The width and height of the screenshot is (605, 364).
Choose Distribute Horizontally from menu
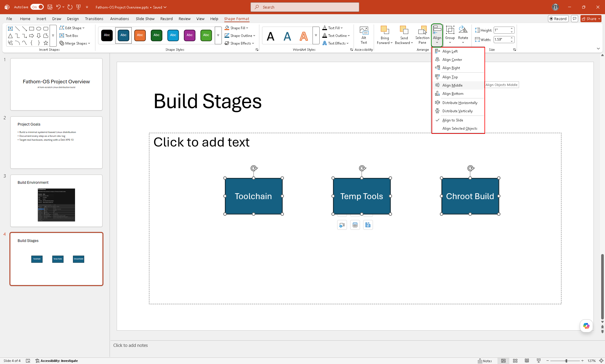tap(458, 103)
